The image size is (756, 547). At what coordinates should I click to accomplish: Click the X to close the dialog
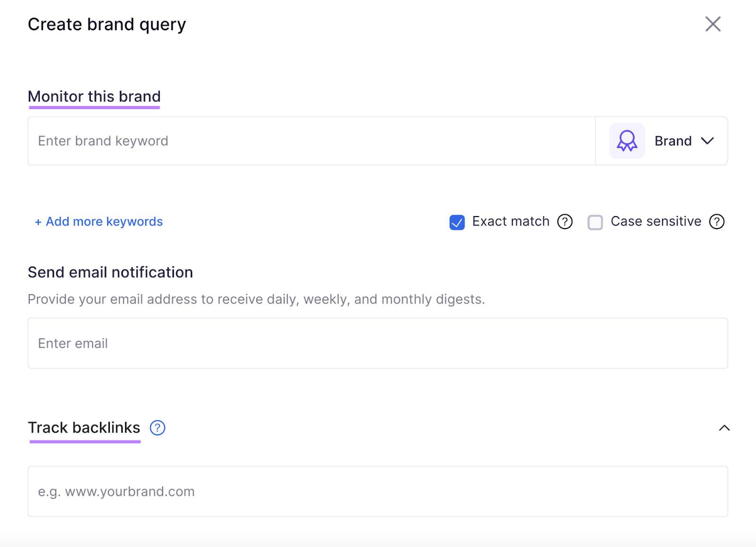click(x=713, y=24)
